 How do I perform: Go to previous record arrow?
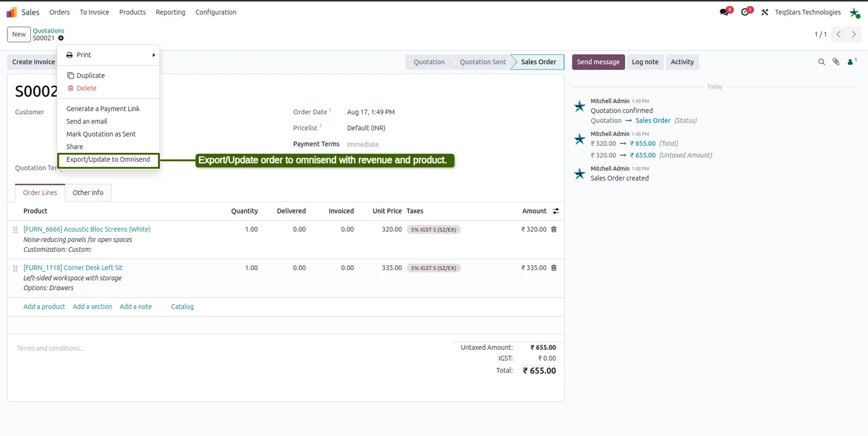[839, 34]
